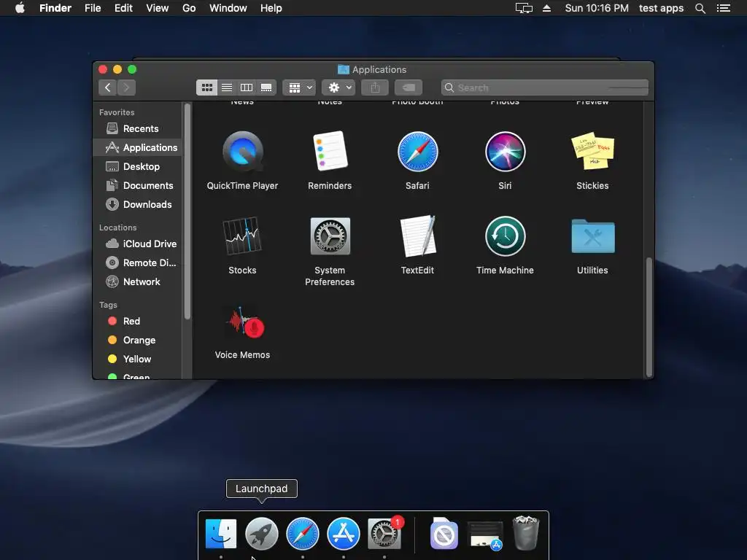The width and height of the screenshot is (747, 560).
Task: Click the display mirroring menu bar icon
Action: [x=524, y=8]
